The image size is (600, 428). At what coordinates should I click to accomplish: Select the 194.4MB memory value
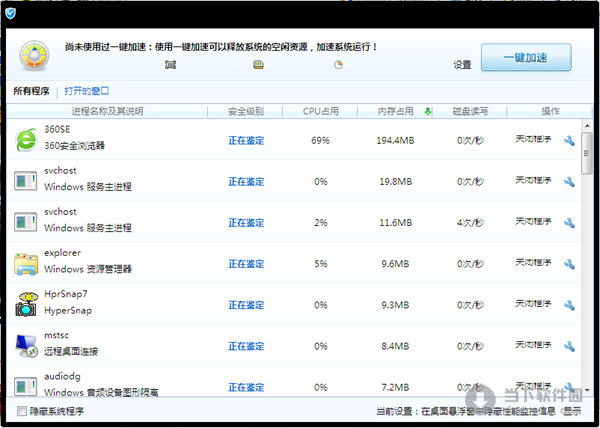395,140
